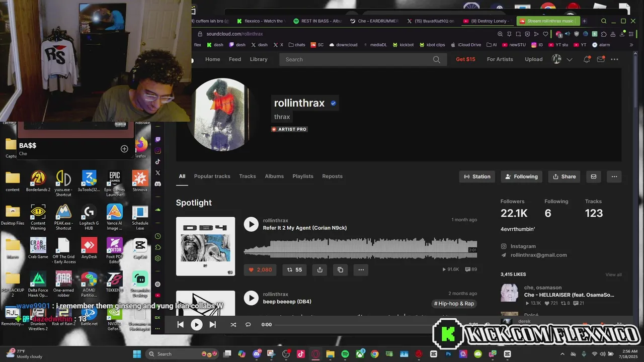
Task: Open the Instagram link on profile
Action: [x=518, y=246]
